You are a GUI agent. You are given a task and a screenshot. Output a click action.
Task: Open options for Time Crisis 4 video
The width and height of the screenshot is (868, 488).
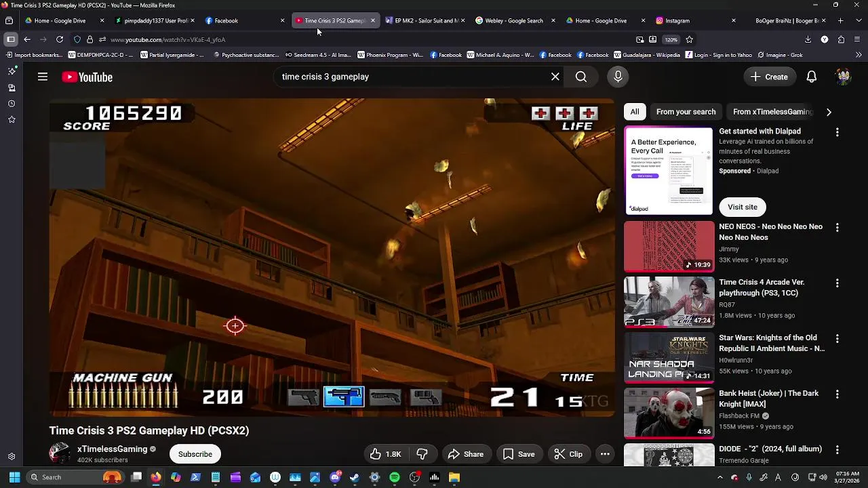837,283
